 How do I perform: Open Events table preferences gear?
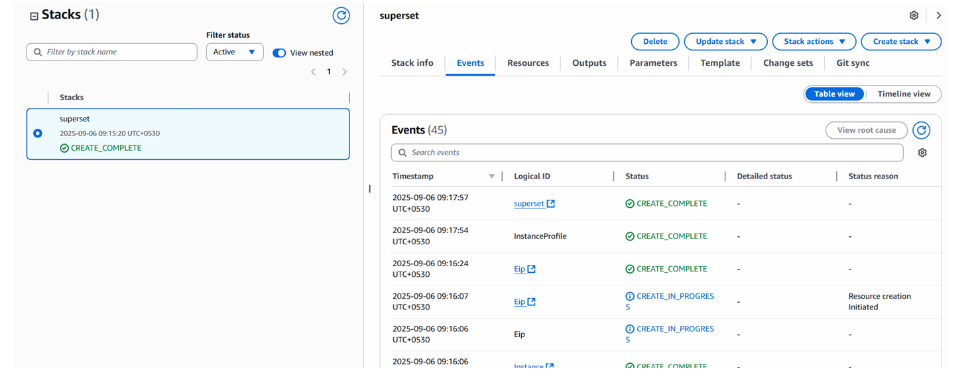[922, 153]
